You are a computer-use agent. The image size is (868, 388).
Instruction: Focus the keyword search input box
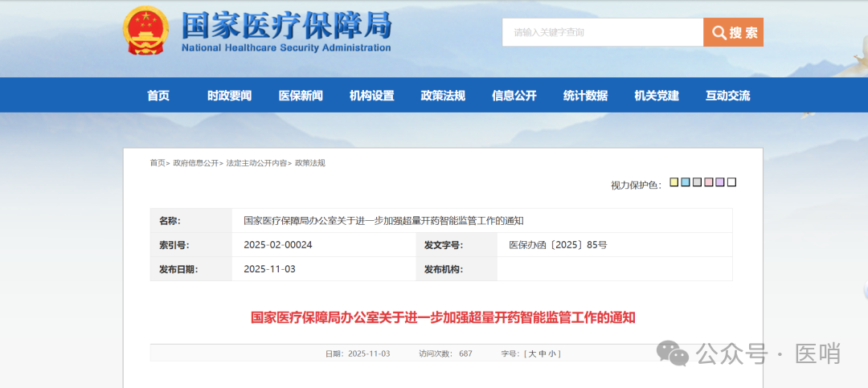pos(602,32)
